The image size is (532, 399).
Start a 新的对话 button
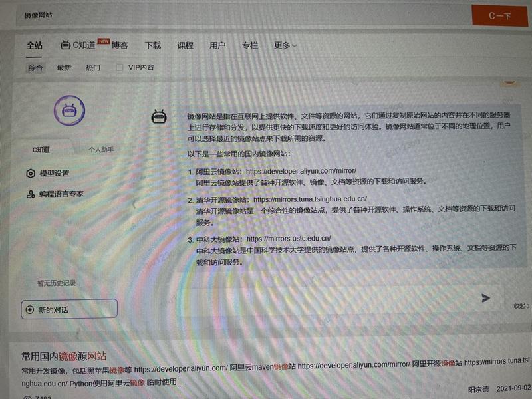tap(69, 309)
